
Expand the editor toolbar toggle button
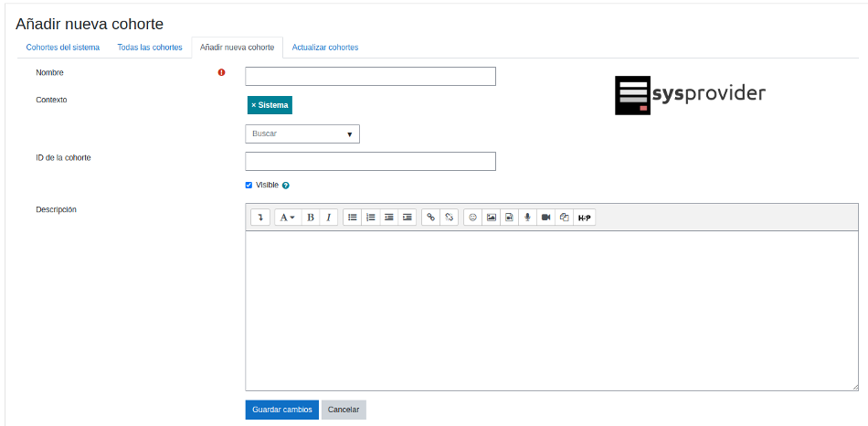pyautogui.click(x=260, y=218)
